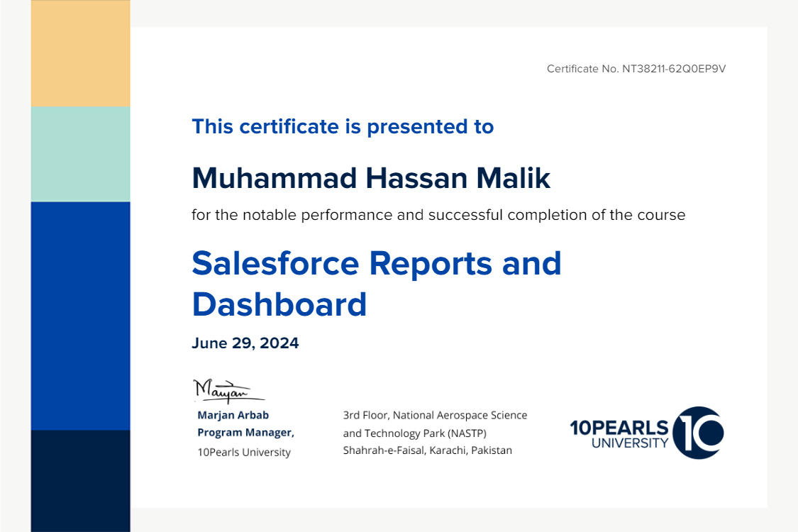This screenshot has height=532, width=798.
Task: Click the "Shahrah-e-Faisal, Karachi, Pakistan" address line
Action: click(x=427, y=450)
